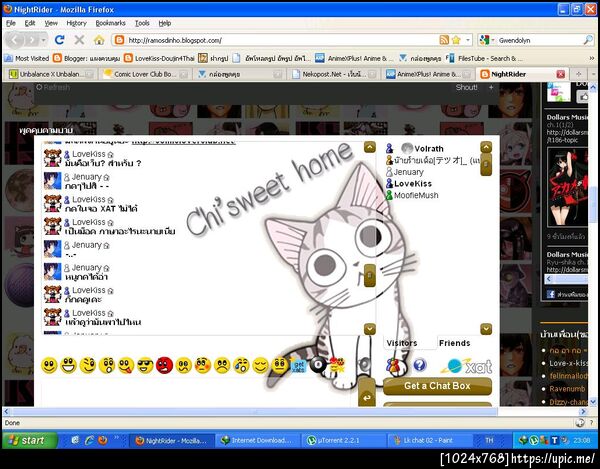The width and height of the screenshot is (600, 469).
Task: Close the NightRider tab
Action: [x=561, y=74]
